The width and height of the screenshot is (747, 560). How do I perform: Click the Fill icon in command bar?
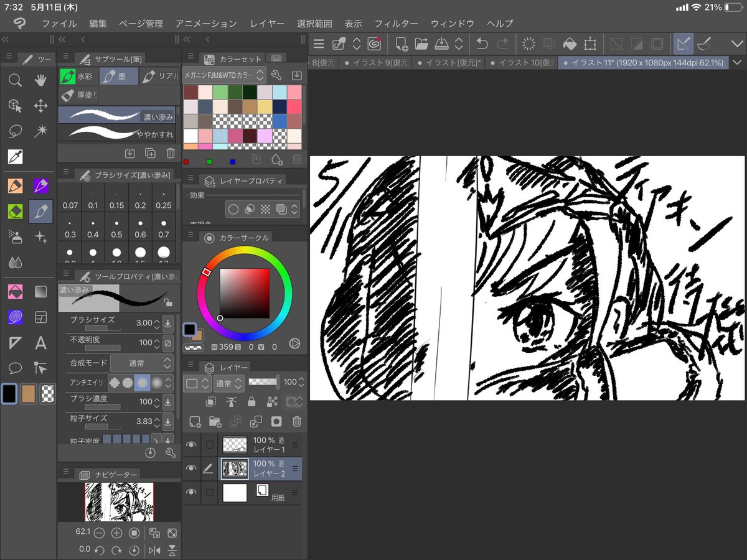click(x=569, y=44)
